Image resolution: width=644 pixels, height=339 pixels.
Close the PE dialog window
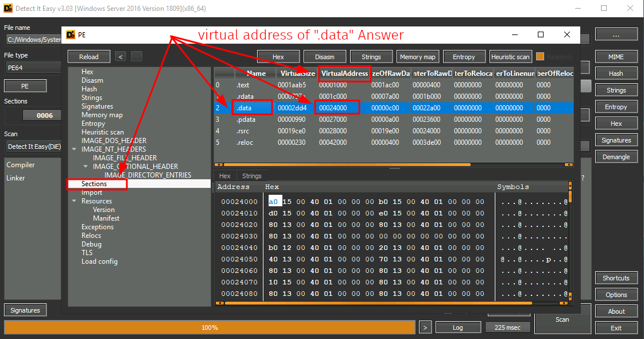(x=567, y=34)
